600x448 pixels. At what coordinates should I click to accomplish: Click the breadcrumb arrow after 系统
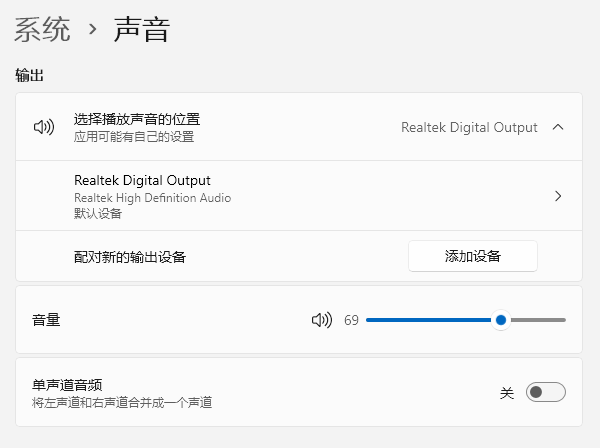tap(92, 29)
